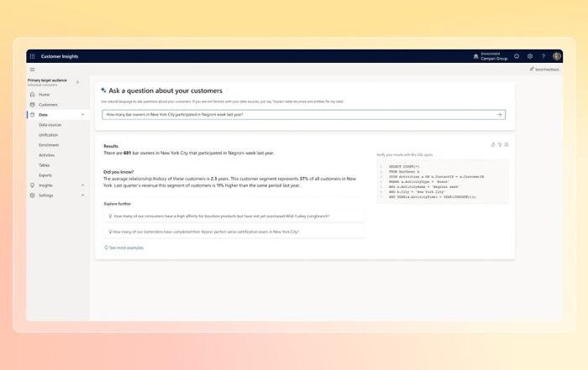Click the Home icon in sidebar
The height and width of the screenshot is (370, 588).
pyautogui.click(x=32, y=94)
